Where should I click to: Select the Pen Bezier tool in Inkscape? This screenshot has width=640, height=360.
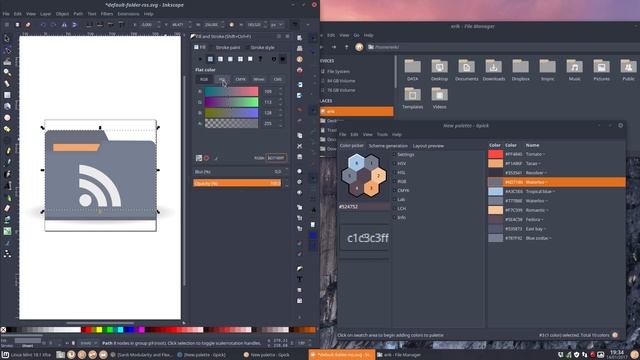coord(7,162)
